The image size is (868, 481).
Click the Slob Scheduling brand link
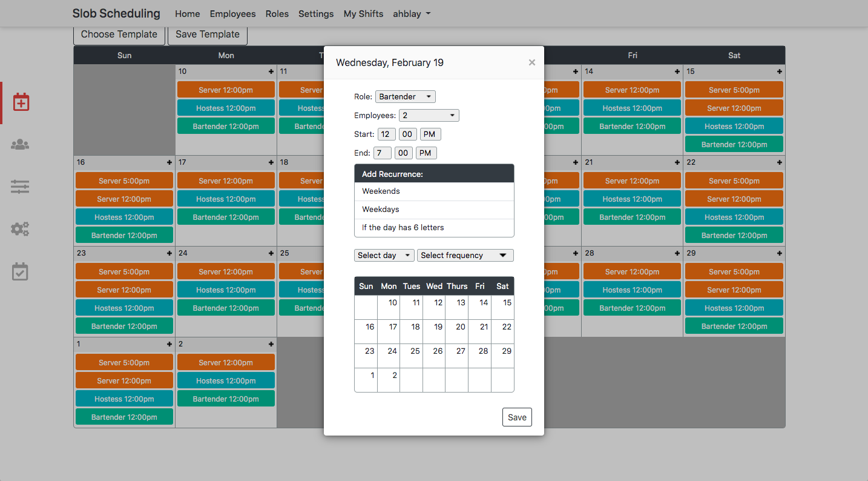pos(116,13)
